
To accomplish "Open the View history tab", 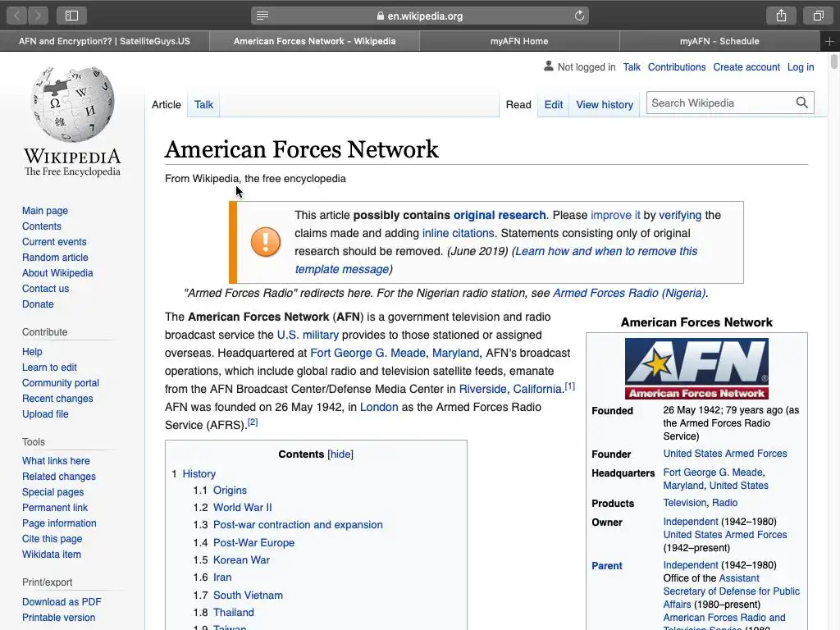I will click(x=605, y=104).
